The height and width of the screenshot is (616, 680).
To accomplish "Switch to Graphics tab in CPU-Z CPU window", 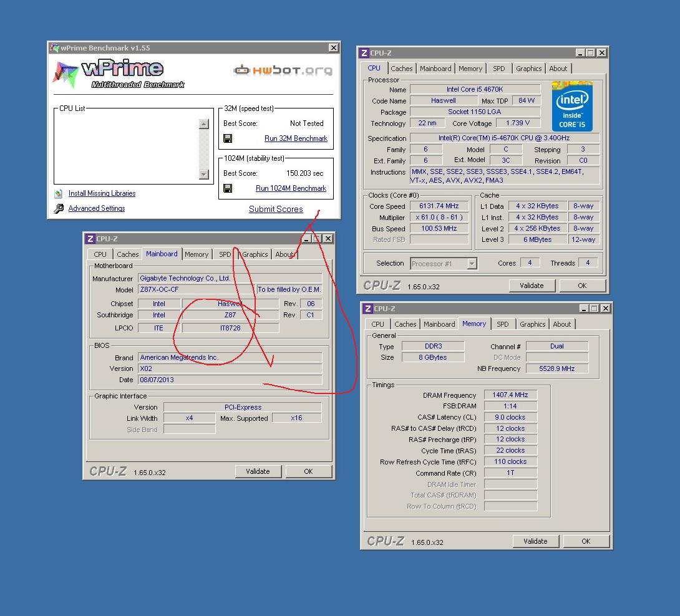I will (x=528, y=69).
